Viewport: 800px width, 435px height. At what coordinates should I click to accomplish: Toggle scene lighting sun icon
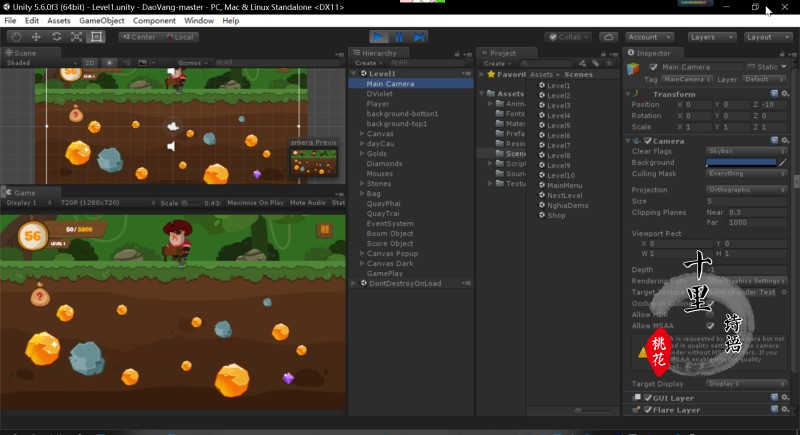click(x=110, y=62)
